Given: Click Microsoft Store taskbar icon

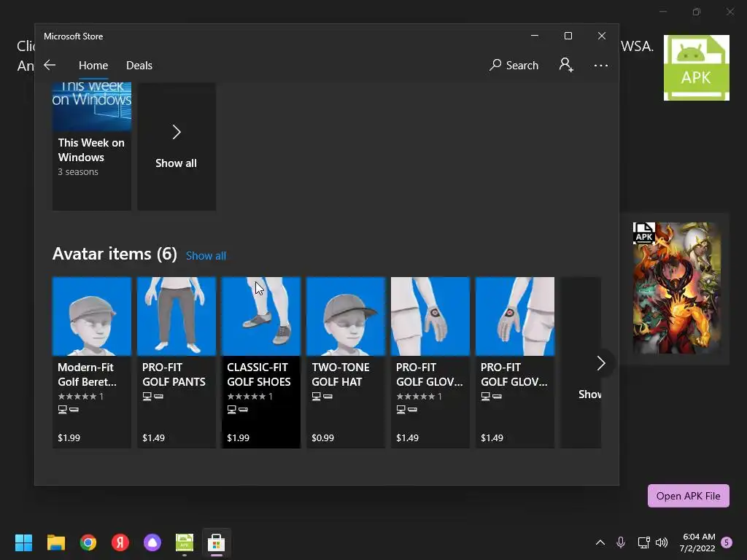Looking at the screenshot, I should click(216, 542).
